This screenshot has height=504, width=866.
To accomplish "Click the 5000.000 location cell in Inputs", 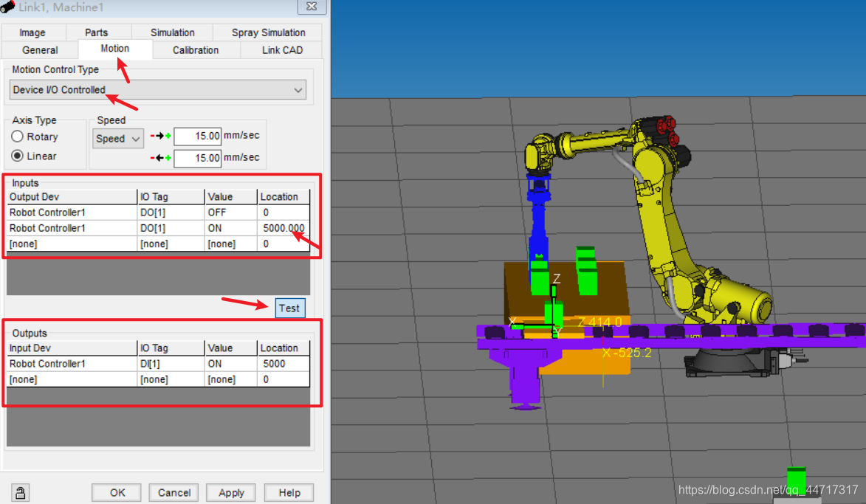I will tap(283, 228).
